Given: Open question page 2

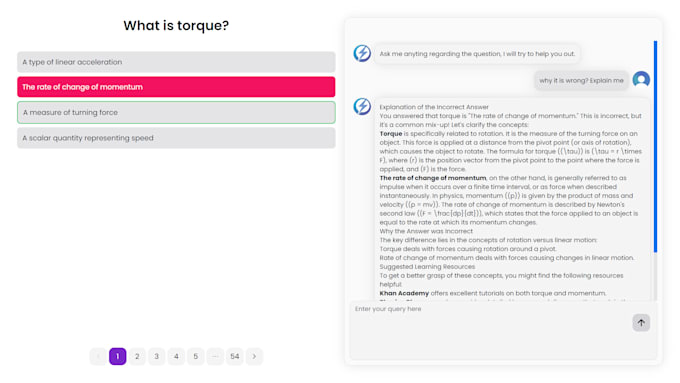Looking at the screenshot, I should (137, 357).
